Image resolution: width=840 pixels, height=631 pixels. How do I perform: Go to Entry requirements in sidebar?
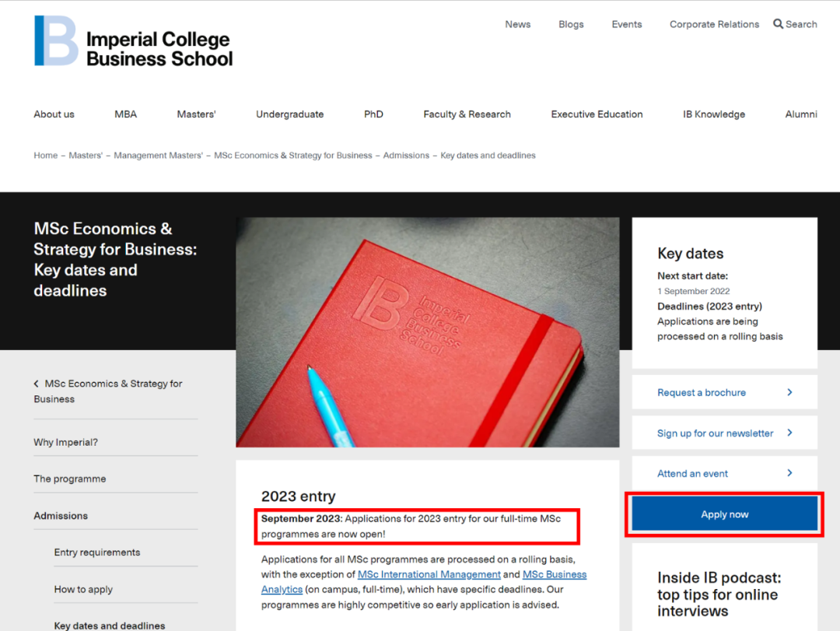pyautogui.click(x=97, y=552)
